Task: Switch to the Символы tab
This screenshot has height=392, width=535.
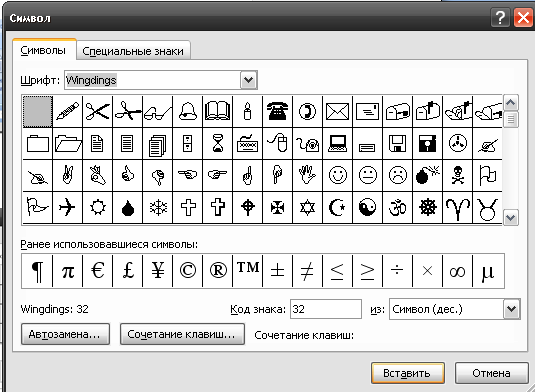Action: [x=43, y=50]
